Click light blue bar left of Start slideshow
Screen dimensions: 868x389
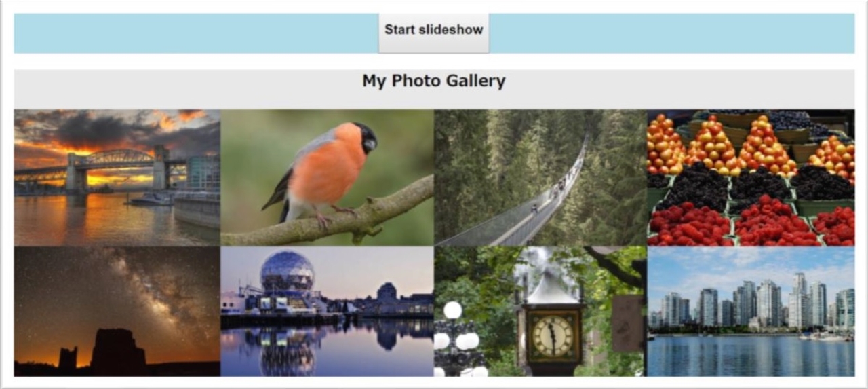pos(196,33)
